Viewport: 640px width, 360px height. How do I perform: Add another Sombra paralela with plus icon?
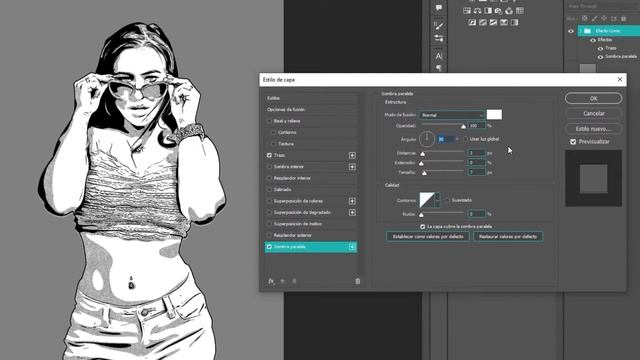(352, 247)
